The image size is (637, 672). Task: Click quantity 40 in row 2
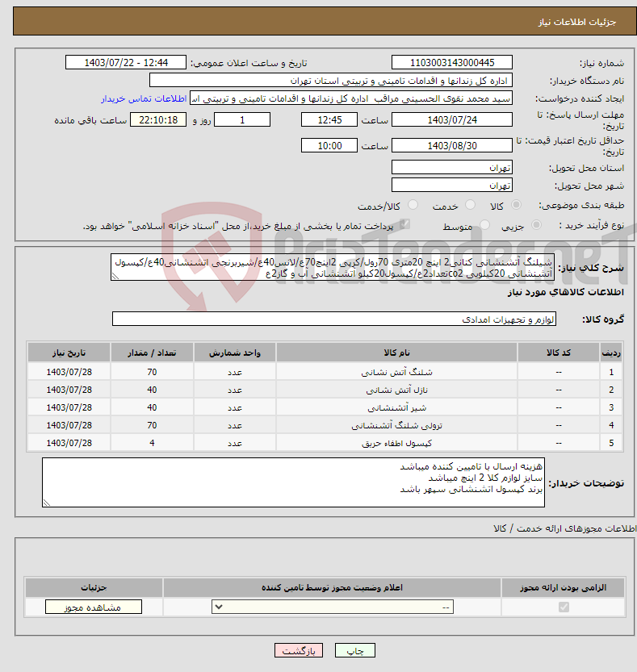pos(152,390)
